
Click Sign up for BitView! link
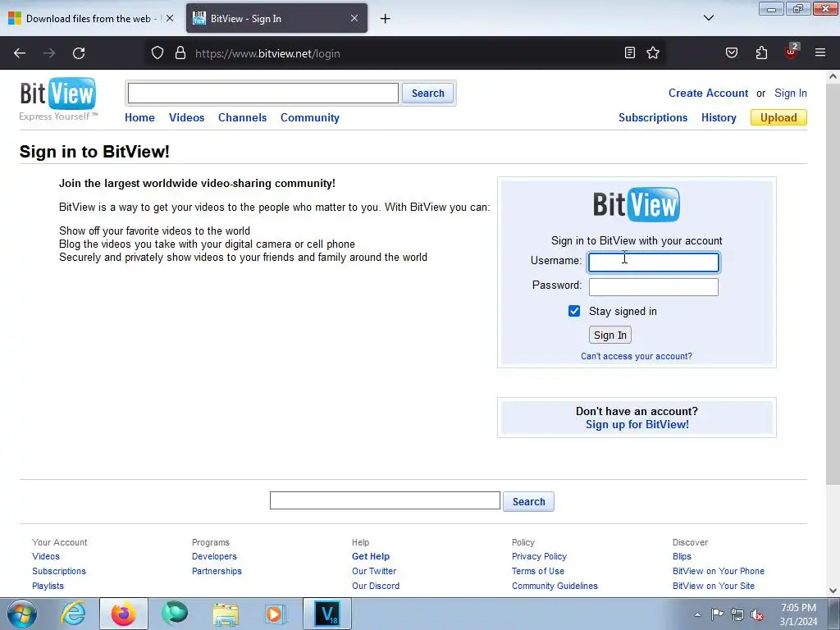pos(637,425)
